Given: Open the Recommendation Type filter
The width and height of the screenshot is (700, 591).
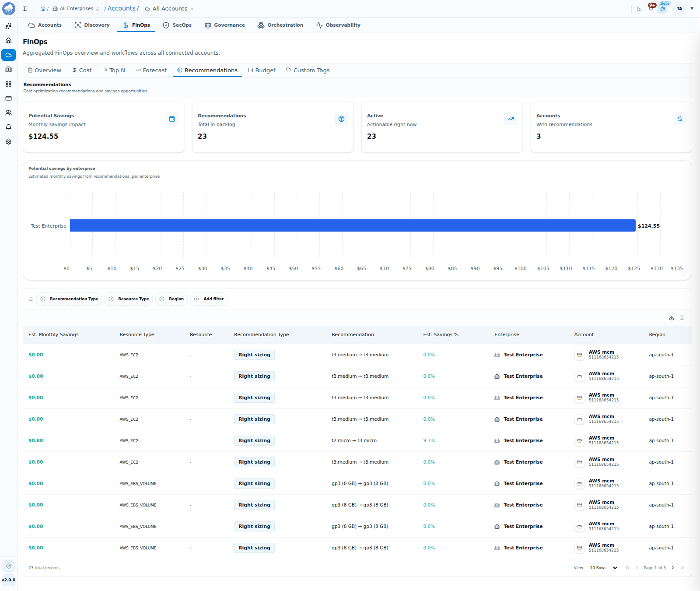Looking at the screenshot, I should (69, 299).
